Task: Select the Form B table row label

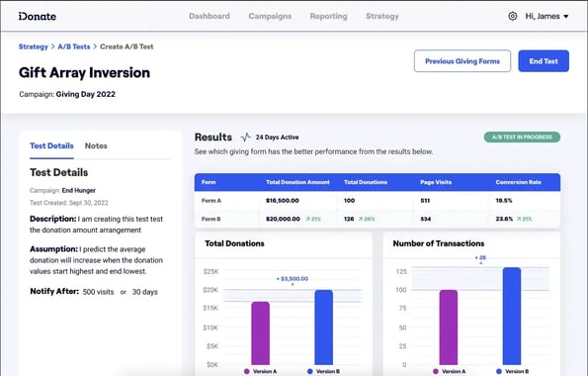Action: [211, 219]
